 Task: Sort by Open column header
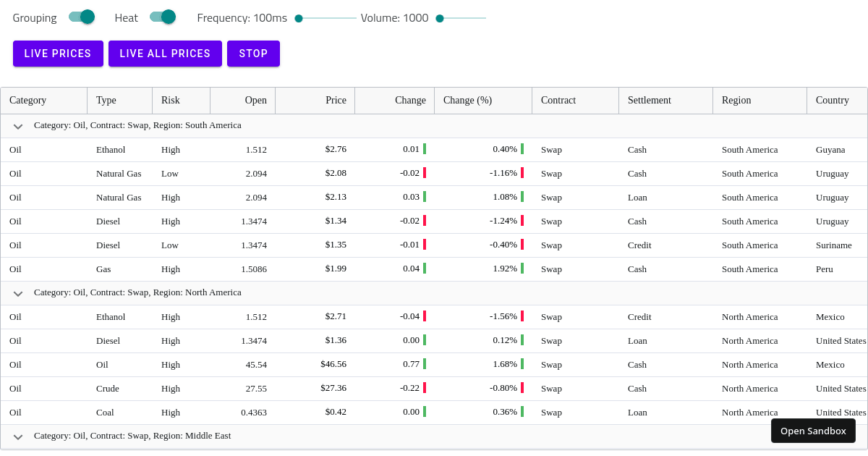pyautogui.click(x=243, y=101)
